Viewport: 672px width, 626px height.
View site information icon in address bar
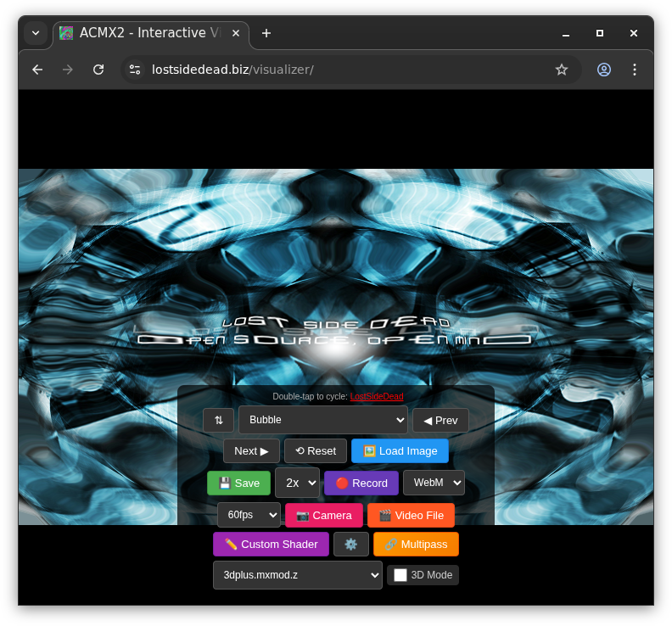click(x=135, y=70)
